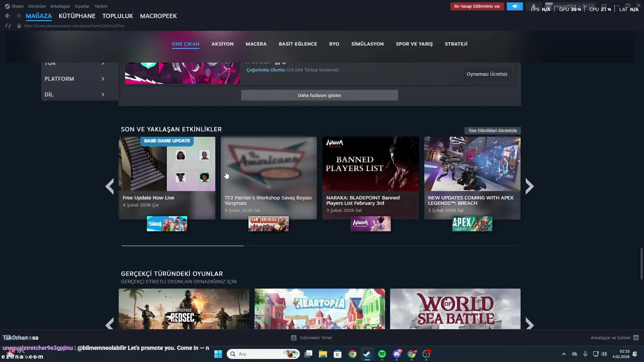Select the RYO genre tab
644x362 pixels.
click(334, 44)
